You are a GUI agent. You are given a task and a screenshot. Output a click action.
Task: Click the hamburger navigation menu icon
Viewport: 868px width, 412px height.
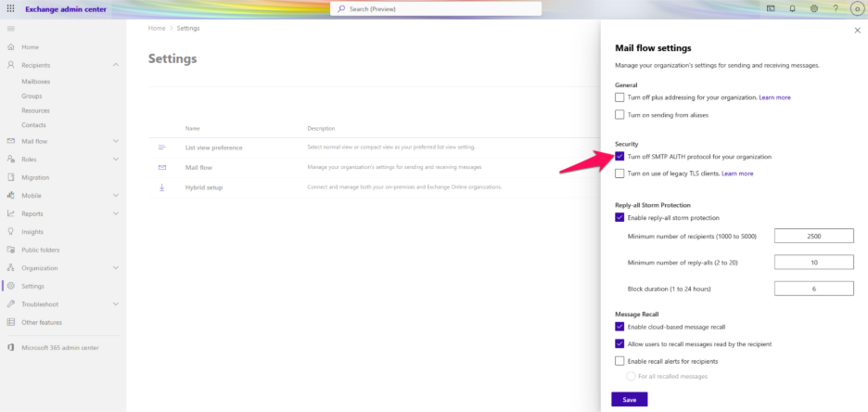11,30
